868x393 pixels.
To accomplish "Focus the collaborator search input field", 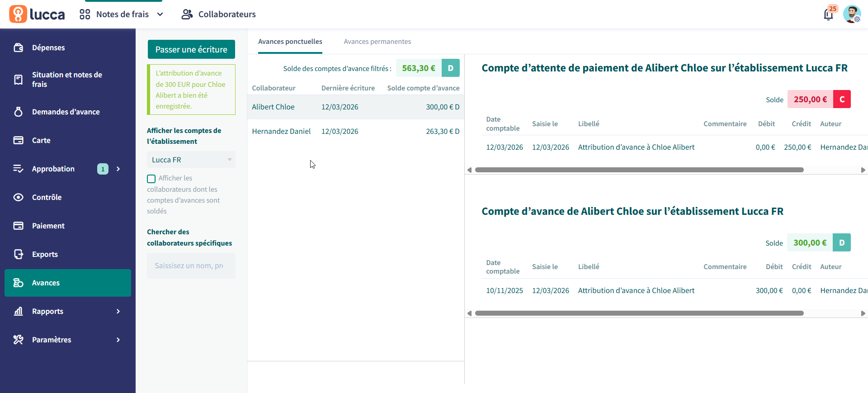I will [191, 265].
